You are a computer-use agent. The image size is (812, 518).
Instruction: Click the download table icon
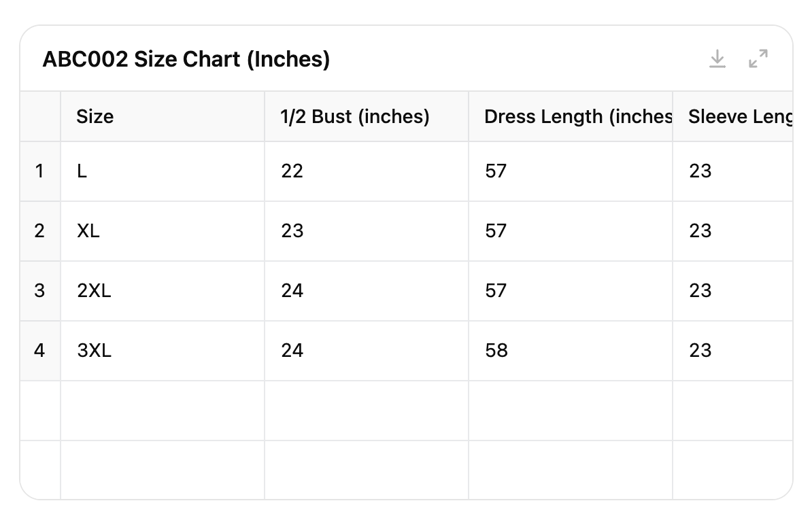point(717,59)
